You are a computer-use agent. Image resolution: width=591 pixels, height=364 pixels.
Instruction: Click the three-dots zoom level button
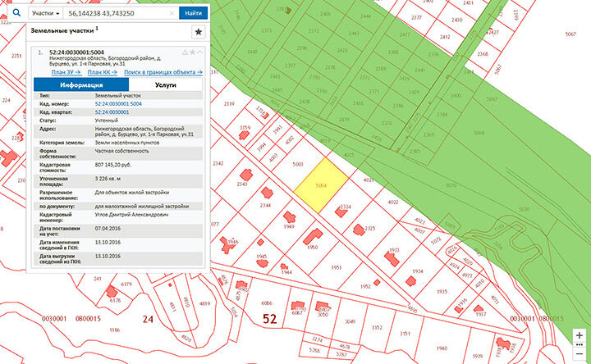pyautogui.click(x=579, y=345)
